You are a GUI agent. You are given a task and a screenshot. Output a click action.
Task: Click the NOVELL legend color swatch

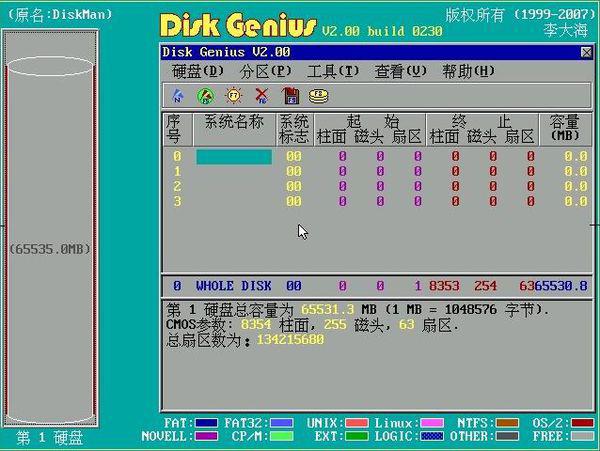pos(206,436)
